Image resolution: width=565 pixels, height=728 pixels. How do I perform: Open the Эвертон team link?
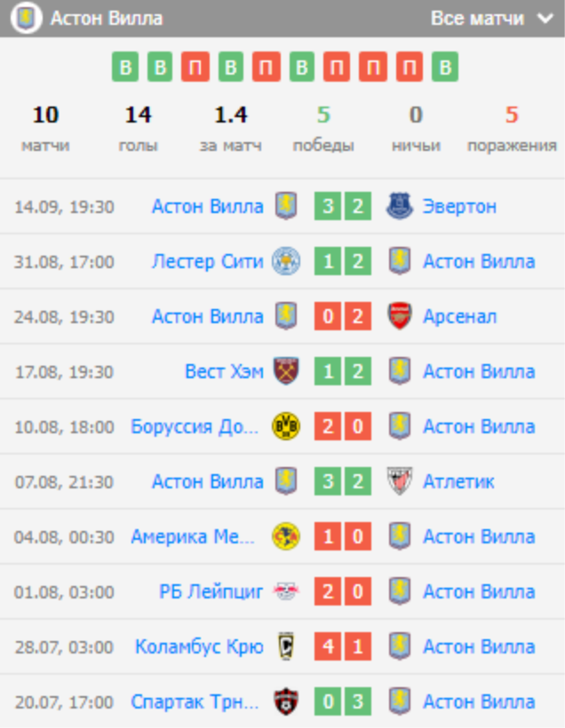pos(459,207)
